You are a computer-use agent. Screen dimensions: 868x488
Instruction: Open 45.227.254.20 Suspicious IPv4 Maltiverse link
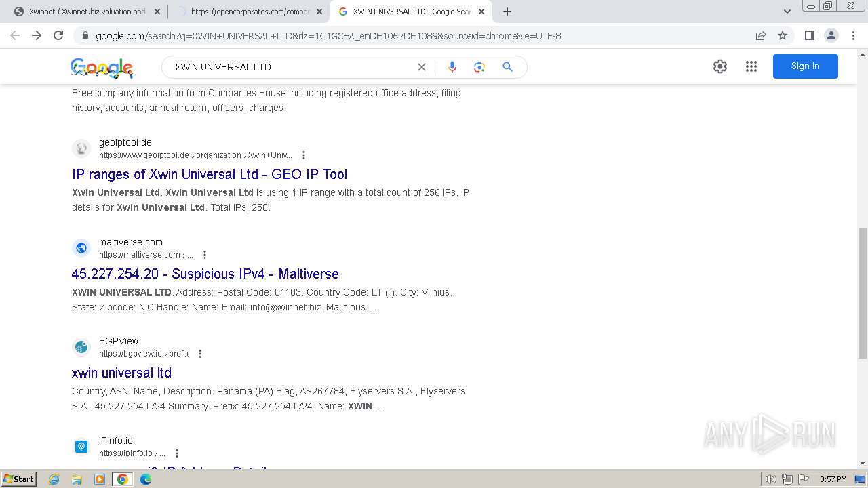pyautogui.click(x=205, y=274)
